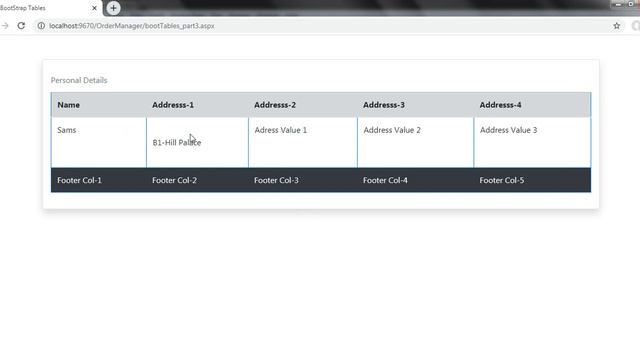Select the Adress Value 1 cell
Viewport: 640px width, 360px height.
point(303,142)
